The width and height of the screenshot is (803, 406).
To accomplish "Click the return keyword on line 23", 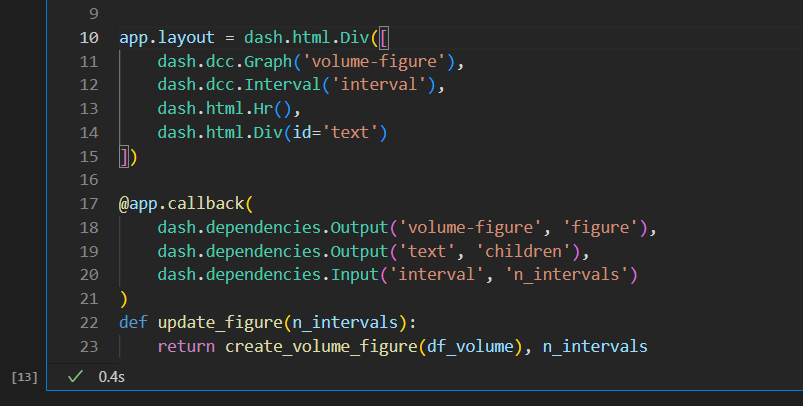I will click(186, 347).
